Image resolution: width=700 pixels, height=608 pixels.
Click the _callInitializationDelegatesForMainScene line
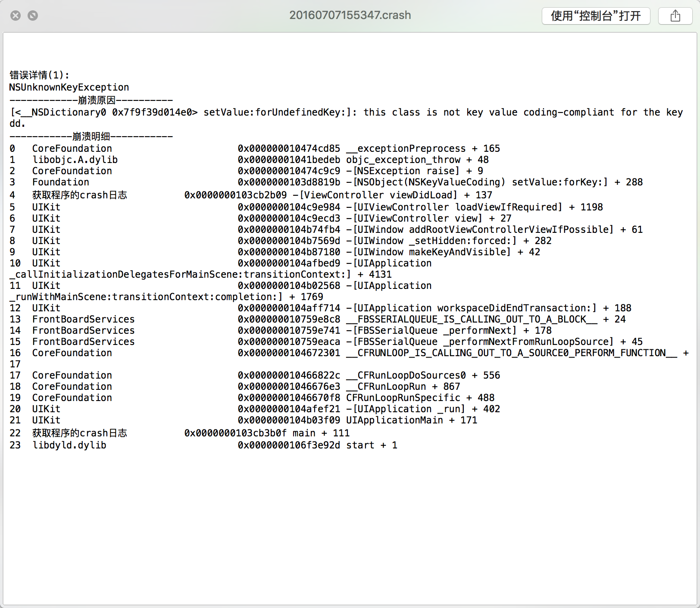200,274
